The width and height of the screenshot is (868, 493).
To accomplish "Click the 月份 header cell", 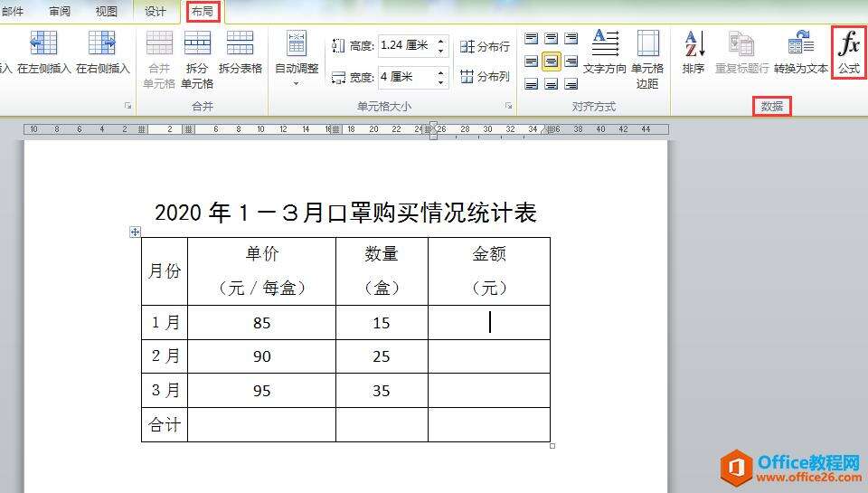I will point(165,271).
